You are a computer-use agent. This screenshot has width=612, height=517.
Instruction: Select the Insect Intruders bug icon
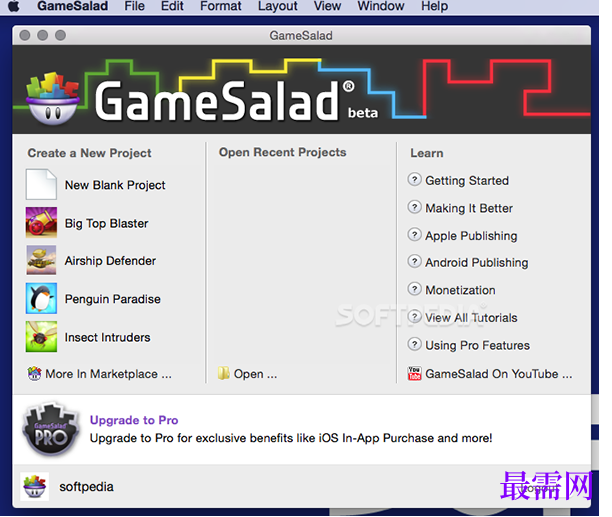coord(41,337)
